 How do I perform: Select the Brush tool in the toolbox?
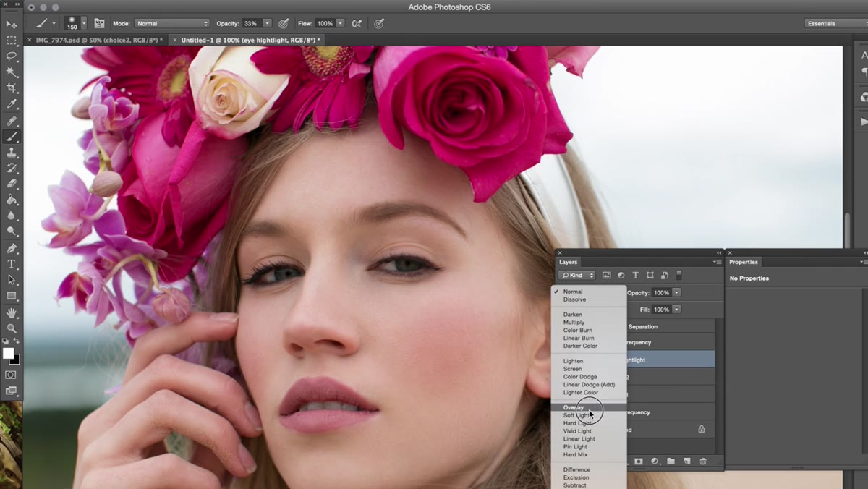coord(12,137)
